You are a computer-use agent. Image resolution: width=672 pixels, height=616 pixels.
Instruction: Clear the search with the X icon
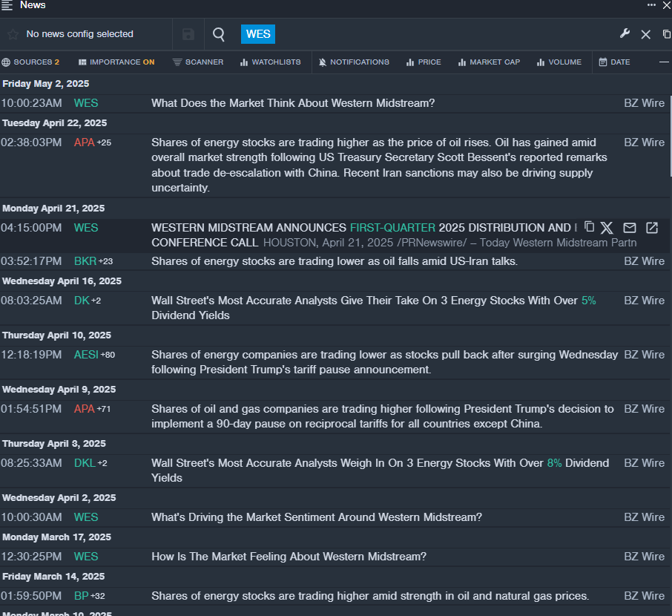(645, 34)
